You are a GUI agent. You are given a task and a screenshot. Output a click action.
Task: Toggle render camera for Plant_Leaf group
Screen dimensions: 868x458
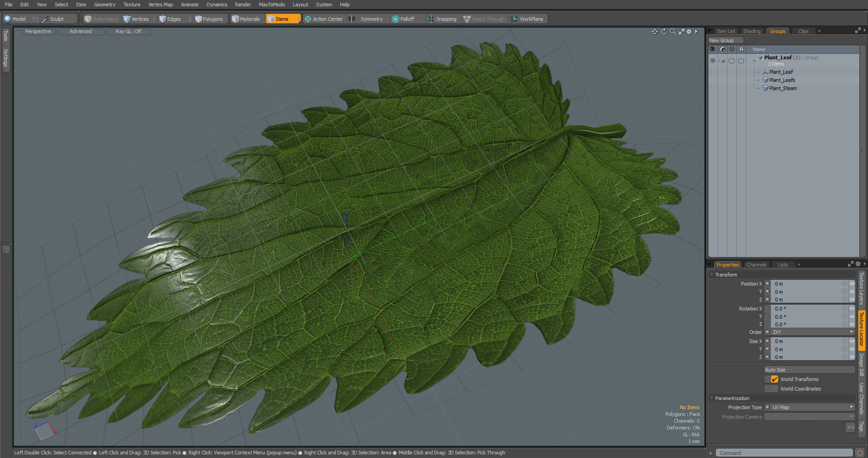coord(722,61)
